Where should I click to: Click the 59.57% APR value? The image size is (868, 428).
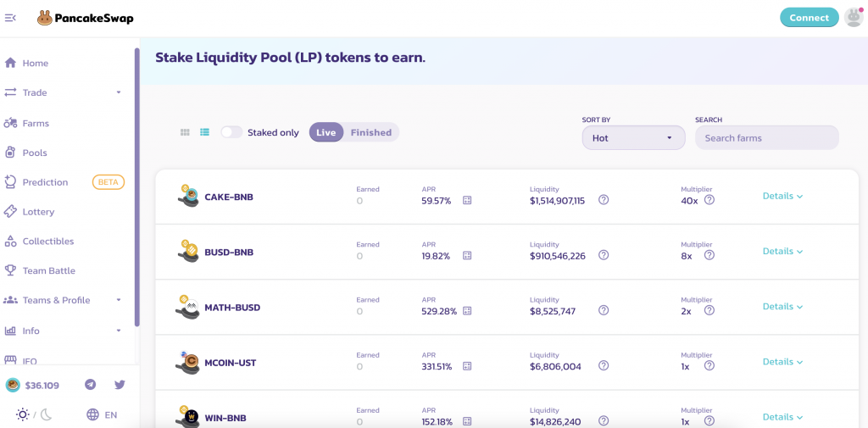(x=437, y=200)
